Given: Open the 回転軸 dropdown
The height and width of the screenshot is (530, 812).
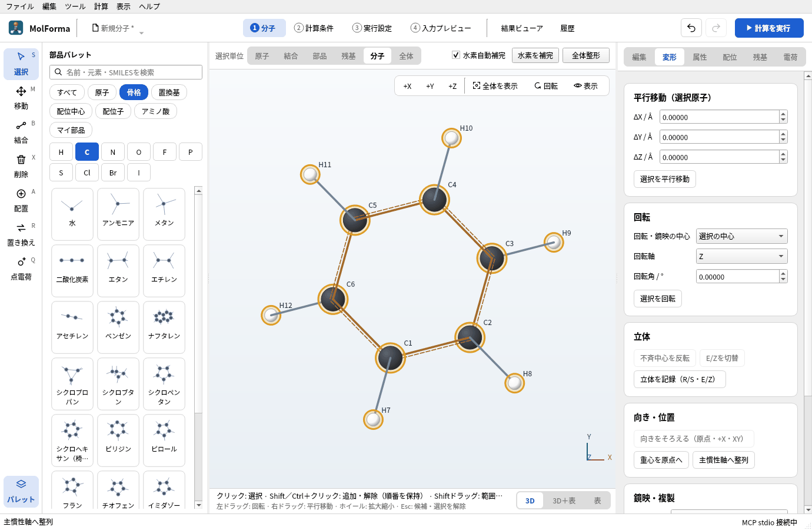Looking at the screenshot, I should point(741,256).
